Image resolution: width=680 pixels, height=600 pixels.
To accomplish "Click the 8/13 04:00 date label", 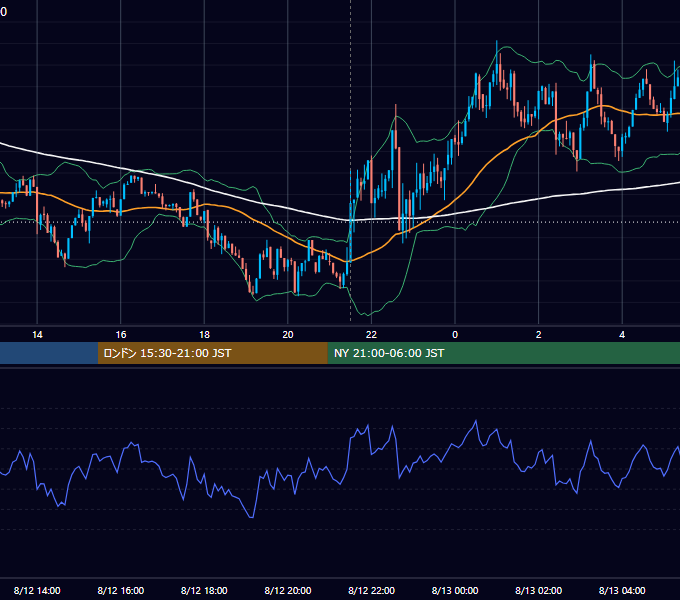I will coord(622,590).
